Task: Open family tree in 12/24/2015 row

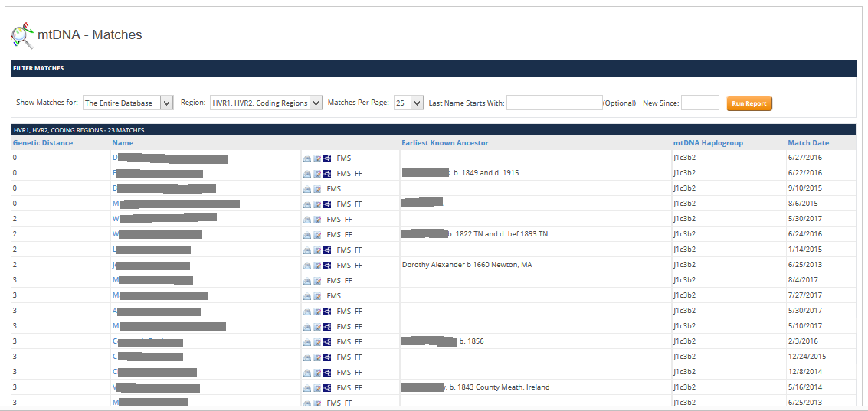Action: 327,357
